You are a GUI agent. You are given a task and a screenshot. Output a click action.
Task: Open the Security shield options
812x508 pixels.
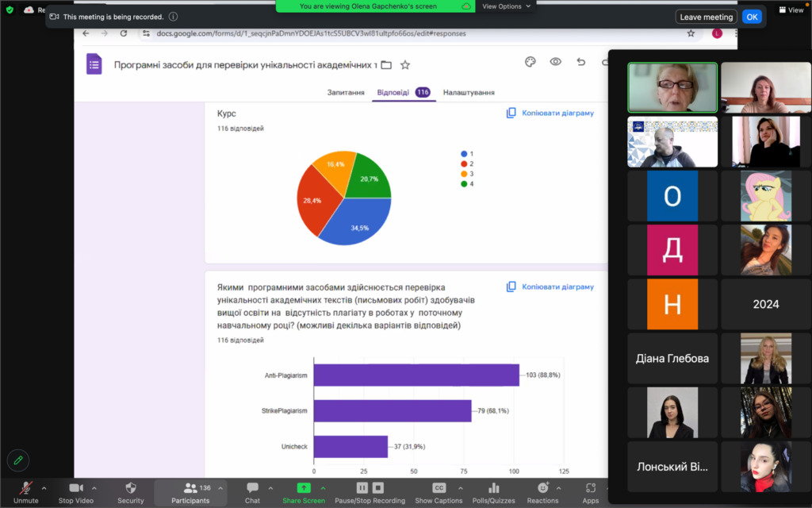coord(131,492)
